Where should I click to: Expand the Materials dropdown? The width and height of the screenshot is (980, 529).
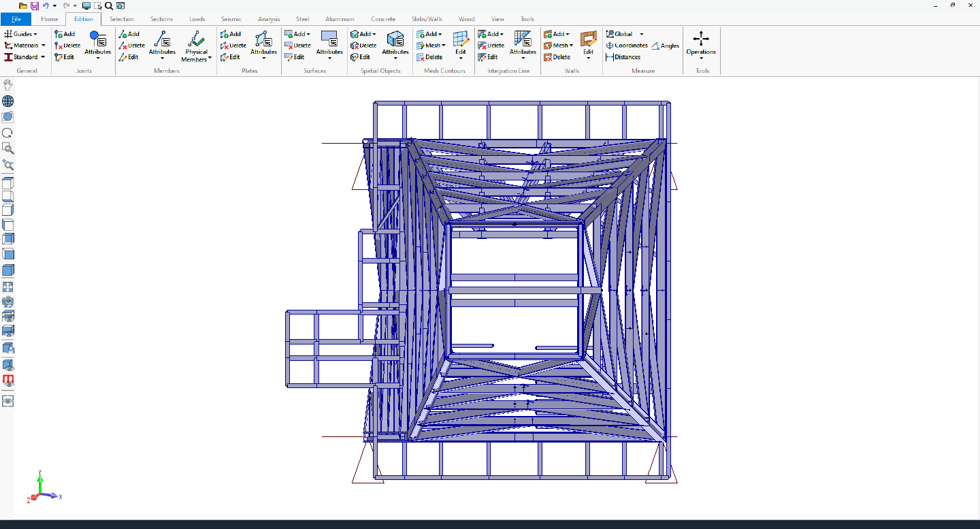click(24, 45)
